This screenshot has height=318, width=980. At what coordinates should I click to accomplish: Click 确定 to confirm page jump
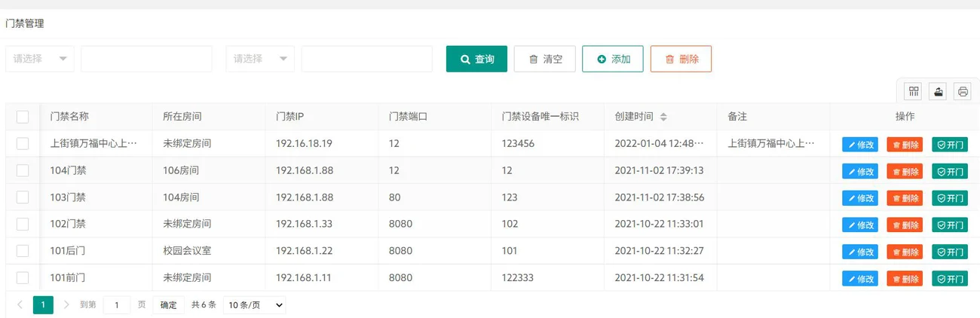(168, 304)
